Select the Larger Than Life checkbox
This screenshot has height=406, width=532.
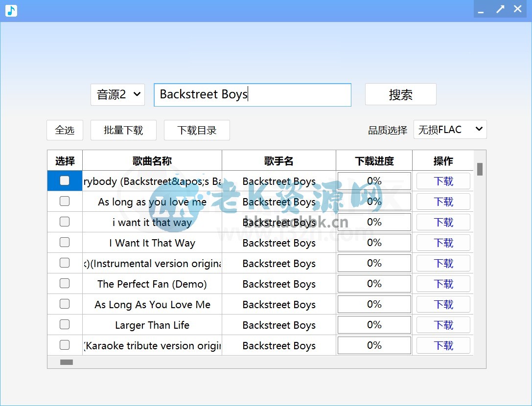65,324
